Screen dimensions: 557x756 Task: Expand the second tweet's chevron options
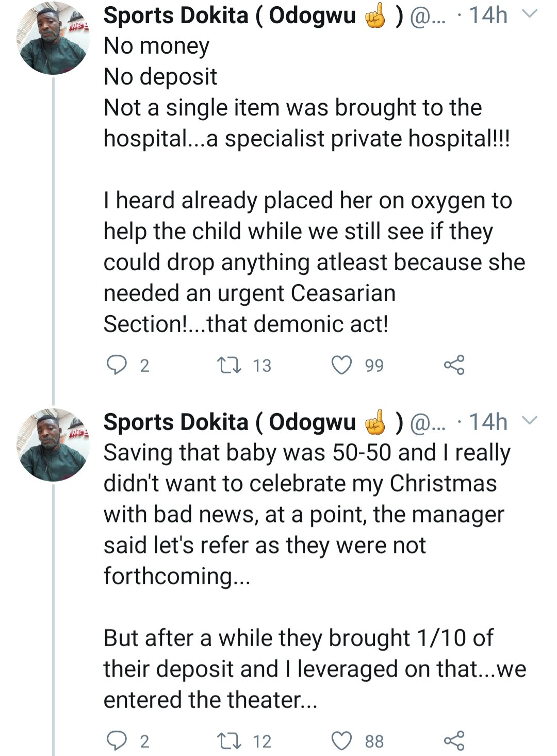[x=530, y=421]
